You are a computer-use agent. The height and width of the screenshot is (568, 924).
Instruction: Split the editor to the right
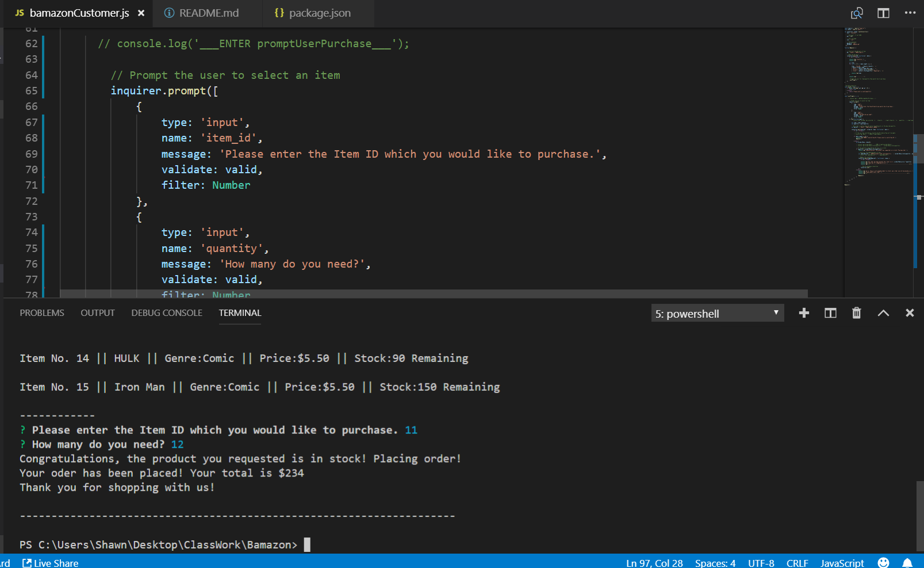[884, 13]
